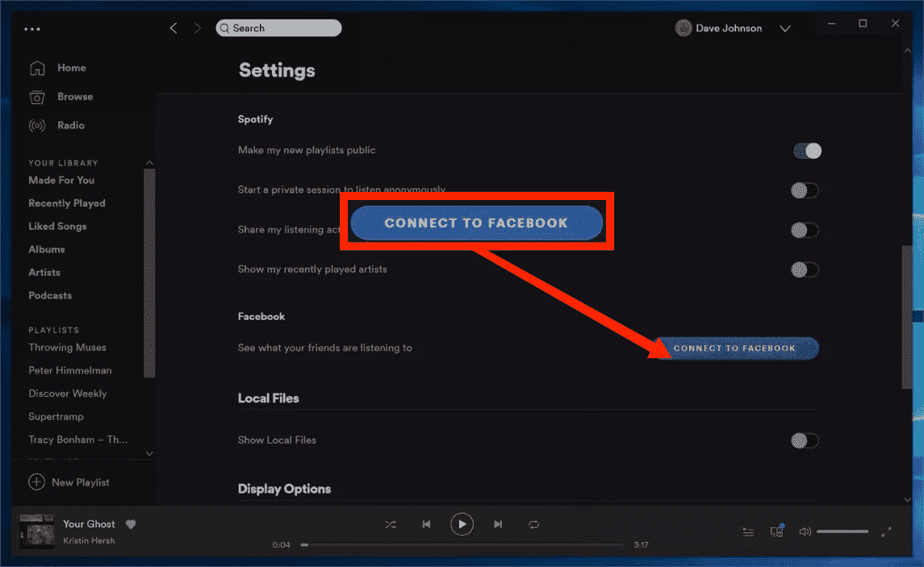Click the Radio broadcast icon
Screen dimensions: 924x567
(x=37, y=125)
